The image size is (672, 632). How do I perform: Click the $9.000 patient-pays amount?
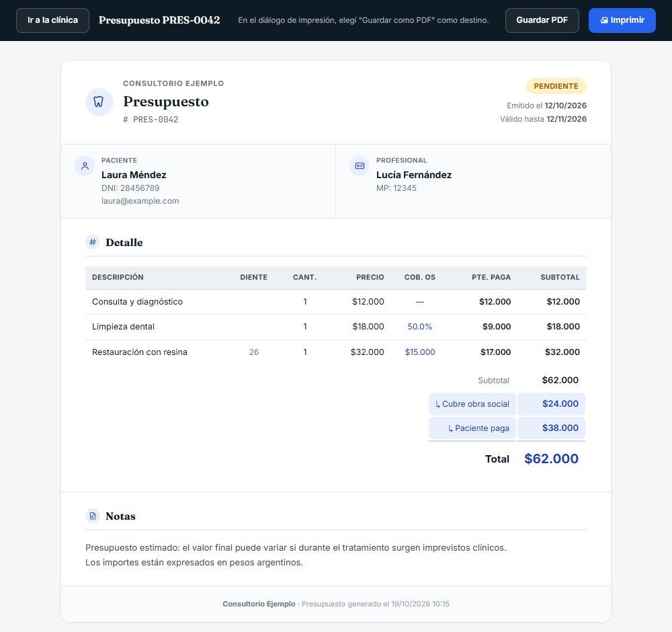(497, 327)
